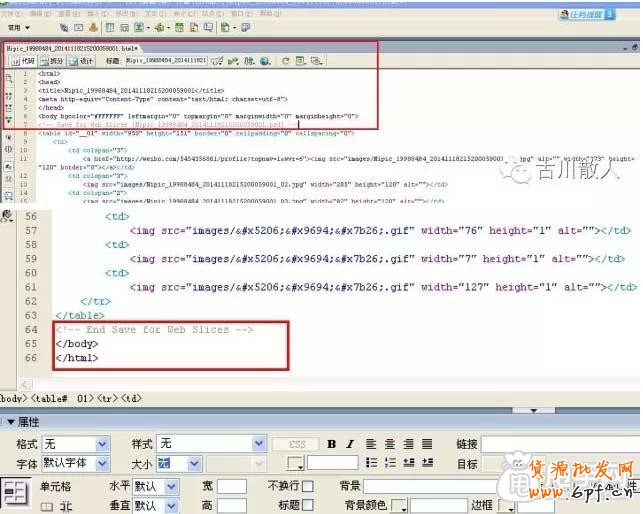Screen dimensions: 643x514
Task: Switch to 设计 design view
Action: tap(81, 61)
